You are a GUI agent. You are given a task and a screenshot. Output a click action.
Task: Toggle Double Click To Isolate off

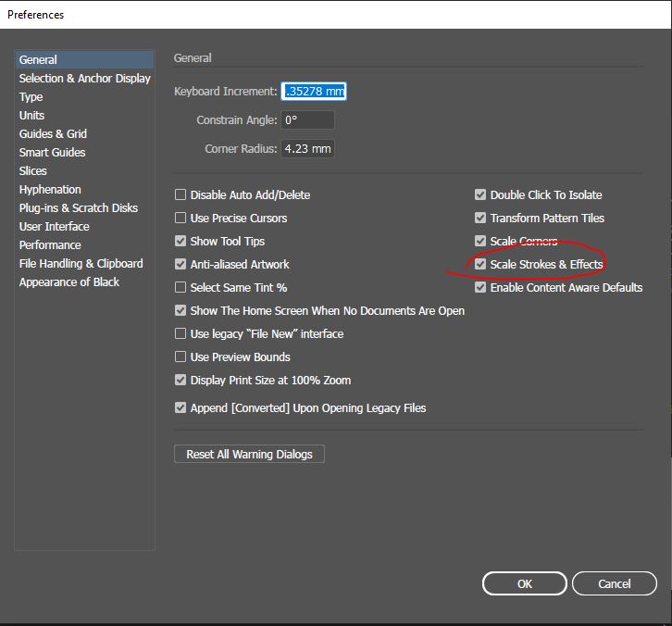pyautogui.click(x=480, y=195)
